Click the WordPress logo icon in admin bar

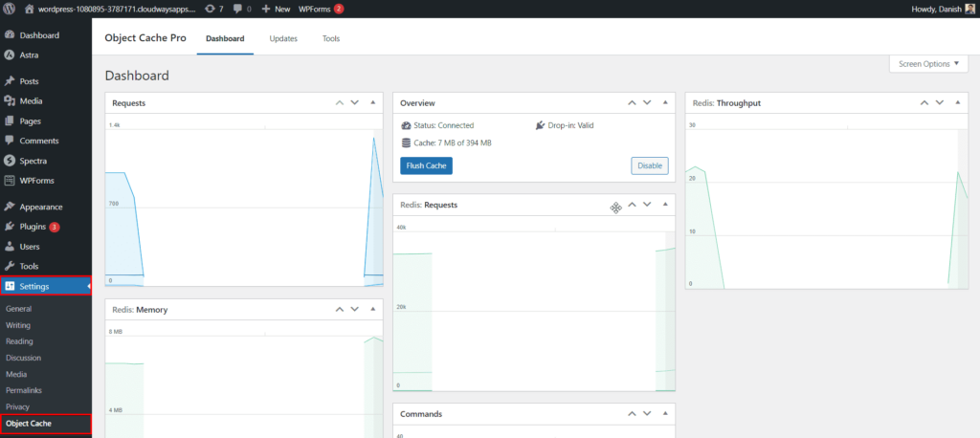[10, 9]
